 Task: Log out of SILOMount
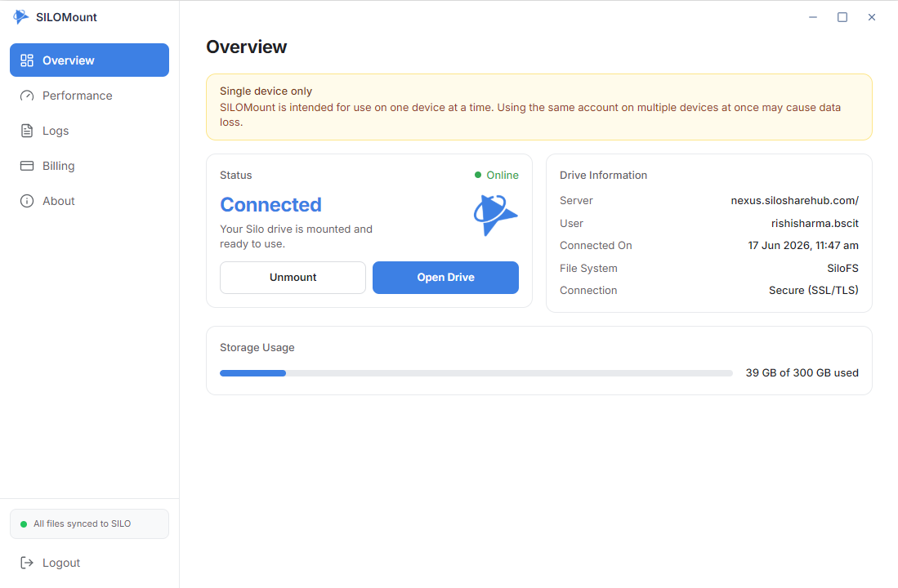(89, 563)
